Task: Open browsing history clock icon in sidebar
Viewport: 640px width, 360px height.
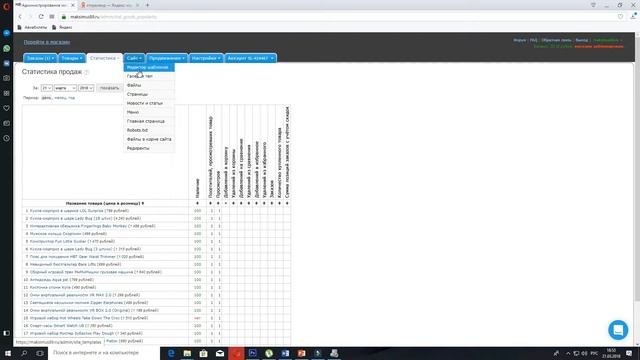Action: pos(7,138)
